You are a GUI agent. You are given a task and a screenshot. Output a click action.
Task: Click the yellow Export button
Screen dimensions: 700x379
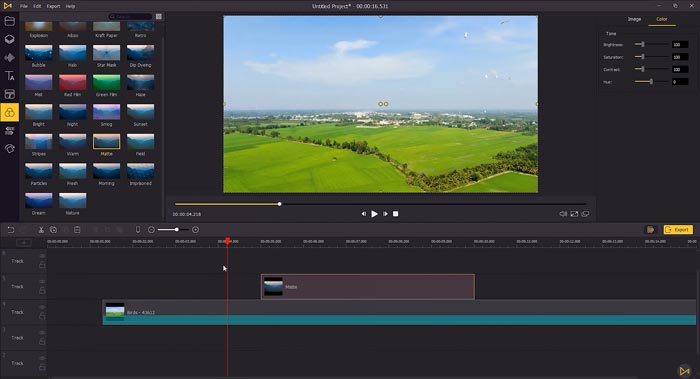[x=678, y=229]
